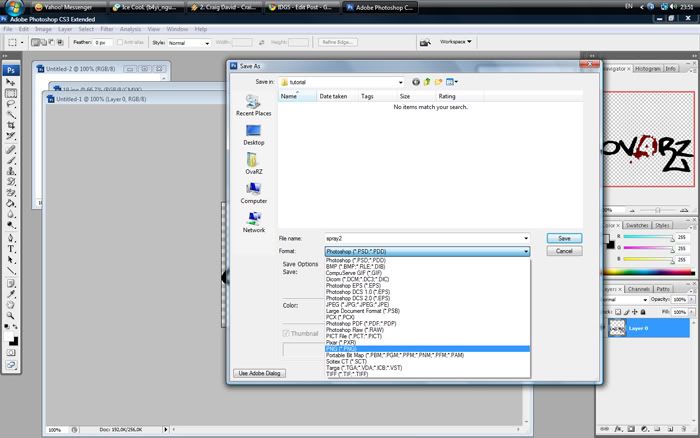
Task: Expand the File name history dropdown arrow
Action: (526, 238)
